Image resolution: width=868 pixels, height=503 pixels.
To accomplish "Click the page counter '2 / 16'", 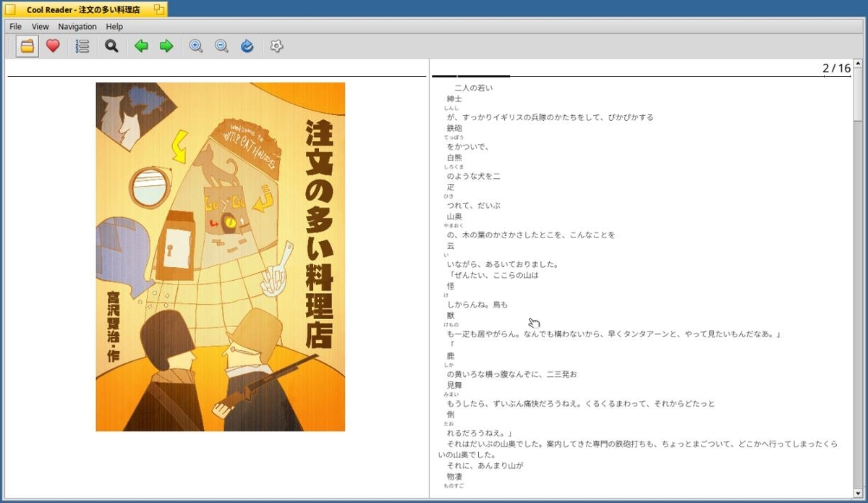I will (x=837, y=68).
